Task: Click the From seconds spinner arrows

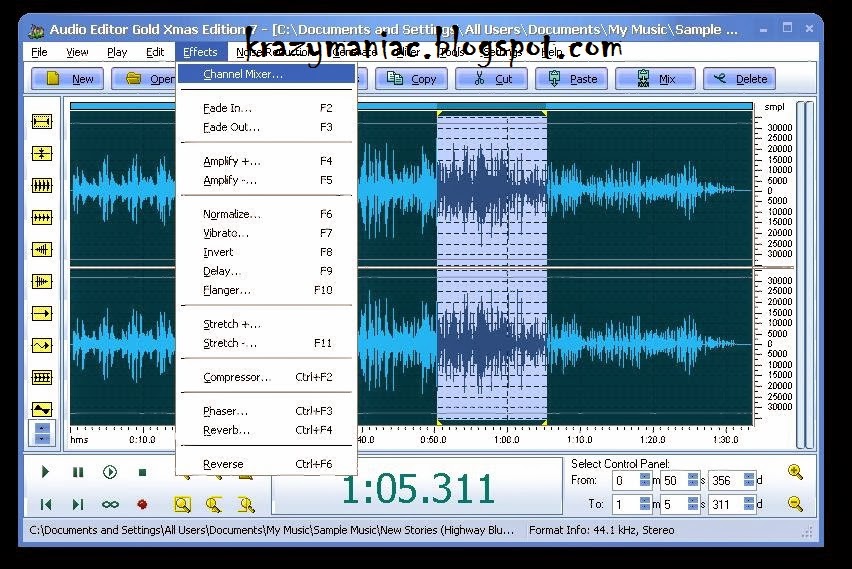Action: (693, 480)
